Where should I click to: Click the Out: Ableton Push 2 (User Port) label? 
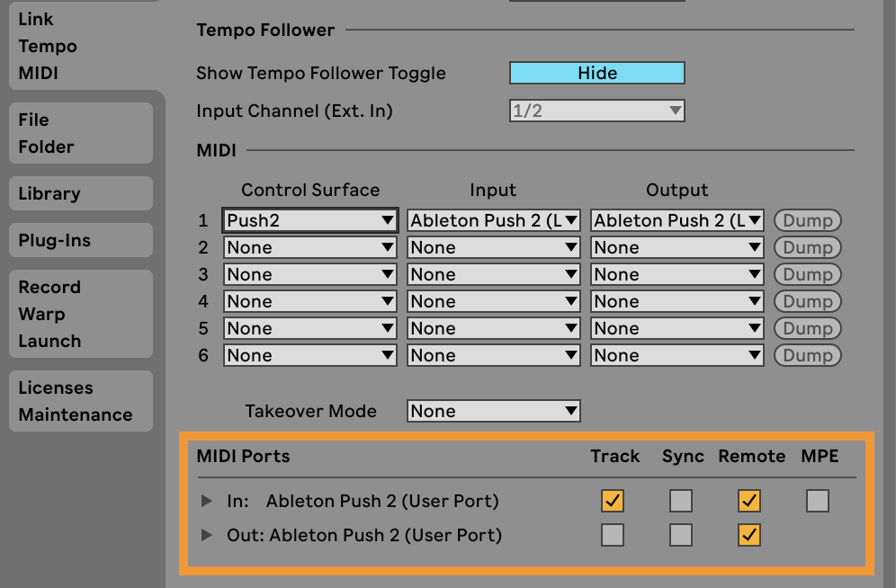coord(364,536)
